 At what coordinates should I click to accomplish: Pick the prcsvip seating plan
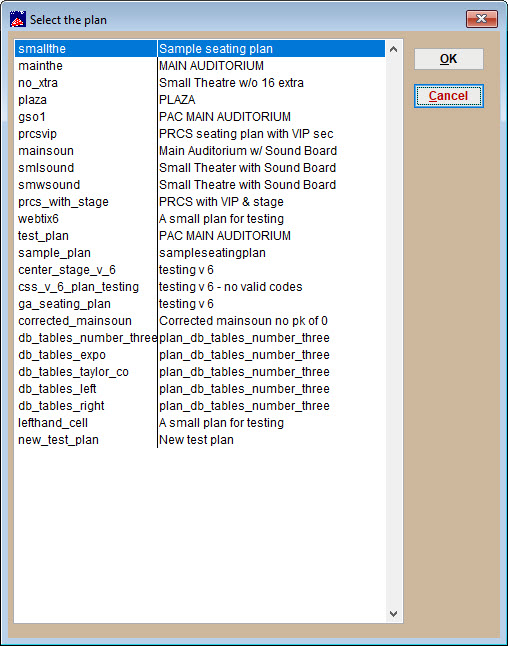[200, 134]
